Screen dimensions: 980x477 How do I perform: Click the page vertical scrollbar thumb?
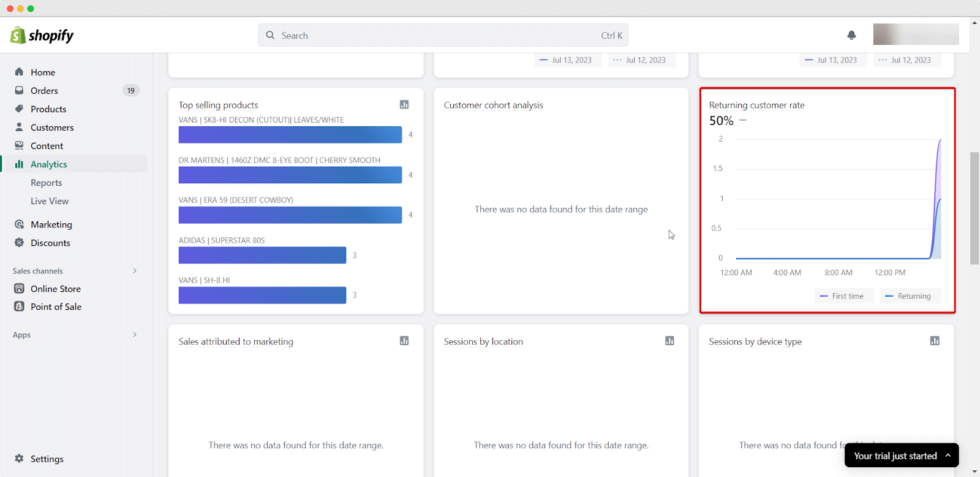click(974, 208)
